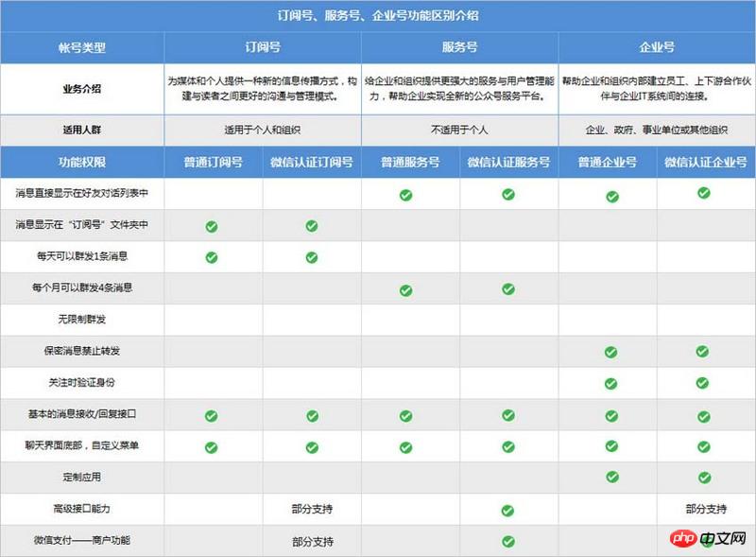Click the 微信认证服务号 checkmark in 微信支付 row
The image size is (756, 557).
508,541
